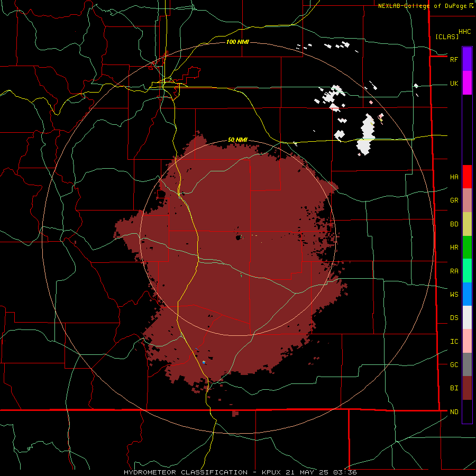The width and height of the screenshot is (476, 476).
Task: Click the BI legend label
Action: pyautogui.click(x=454, y=388)
